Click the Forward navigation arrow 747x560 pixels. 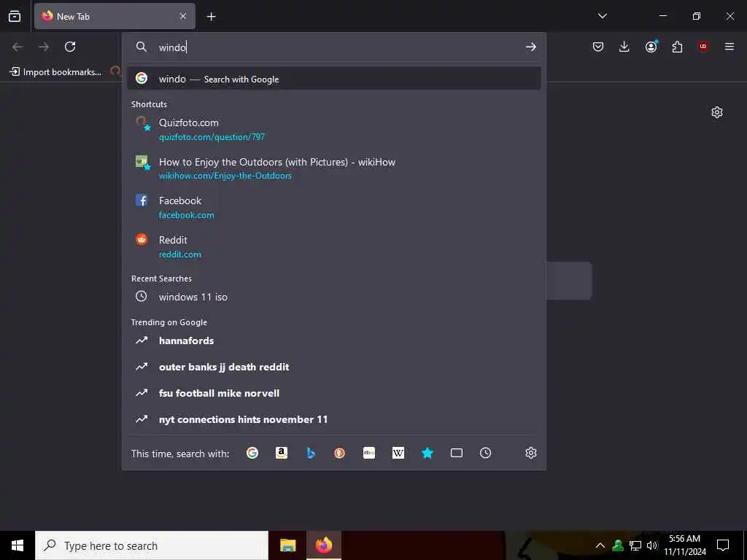point(44,47)
